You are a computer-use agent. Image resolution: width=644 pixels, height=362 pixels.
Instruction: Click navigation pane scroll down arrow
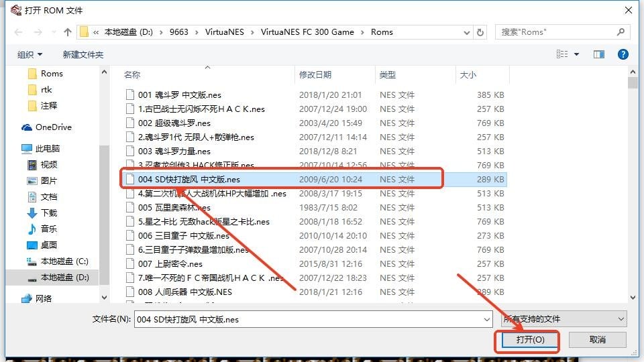coord(105,298)
